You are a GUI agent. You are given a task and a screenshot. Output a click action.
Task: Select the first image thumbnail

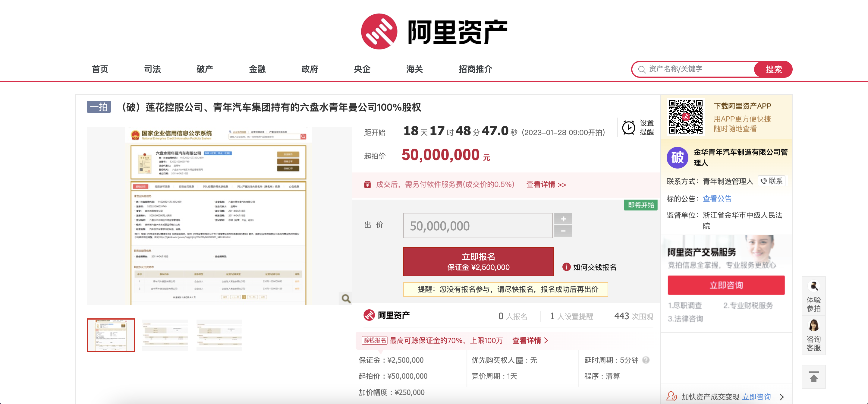[x=111, y=335]
